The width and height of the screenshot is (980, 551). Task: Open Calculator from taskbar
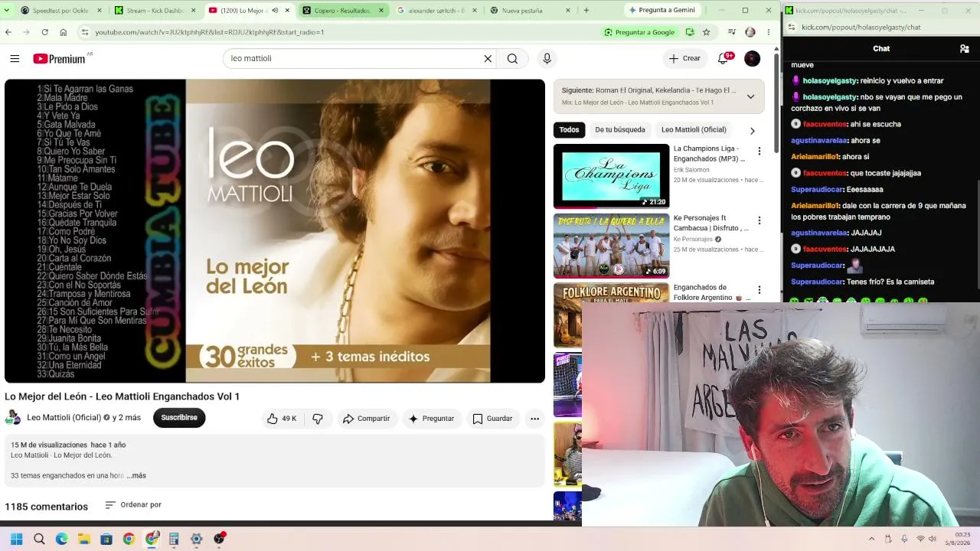pyautogui.click(x=174, y=539)
